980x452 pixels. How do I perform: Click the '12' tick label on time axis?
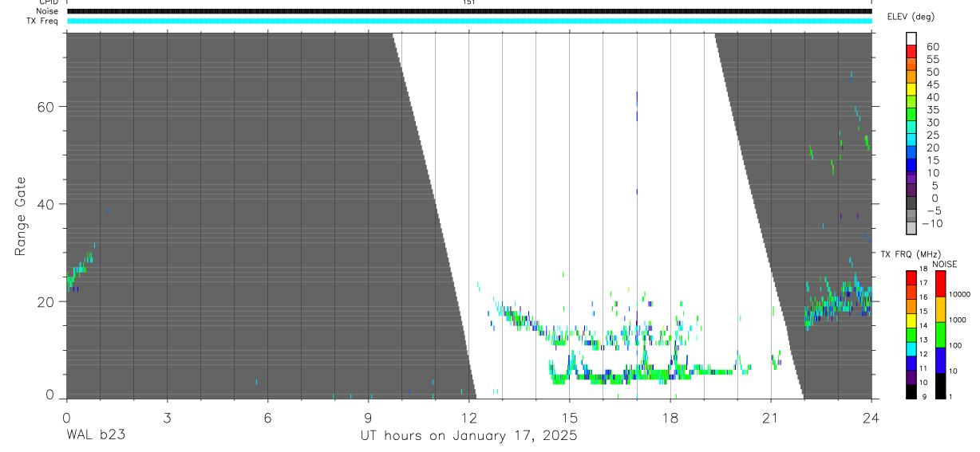pyautogui.click(x=468, y=418)
